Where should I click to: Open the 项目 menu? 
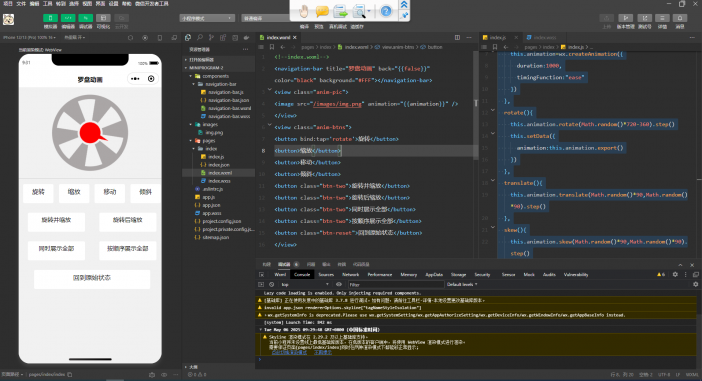click(x=8, y=4)
